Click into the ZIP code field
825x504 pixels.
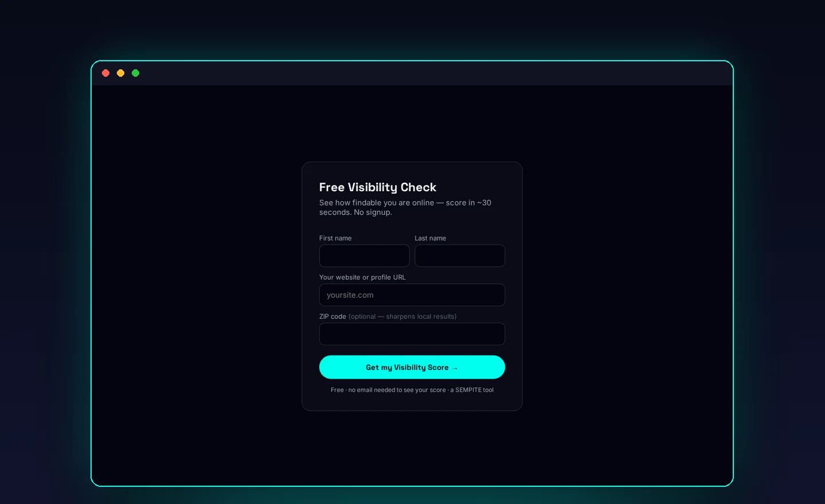[412, 334]
